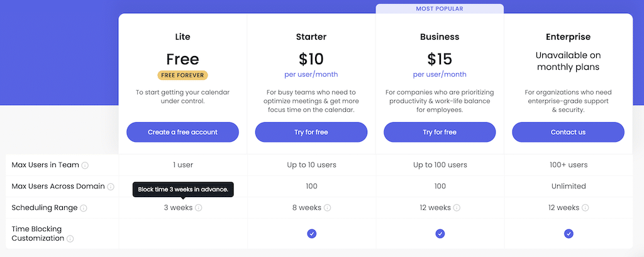Click info icon next to 3 weeks
This screenshot has width=644, height=257.
point(199,208)
